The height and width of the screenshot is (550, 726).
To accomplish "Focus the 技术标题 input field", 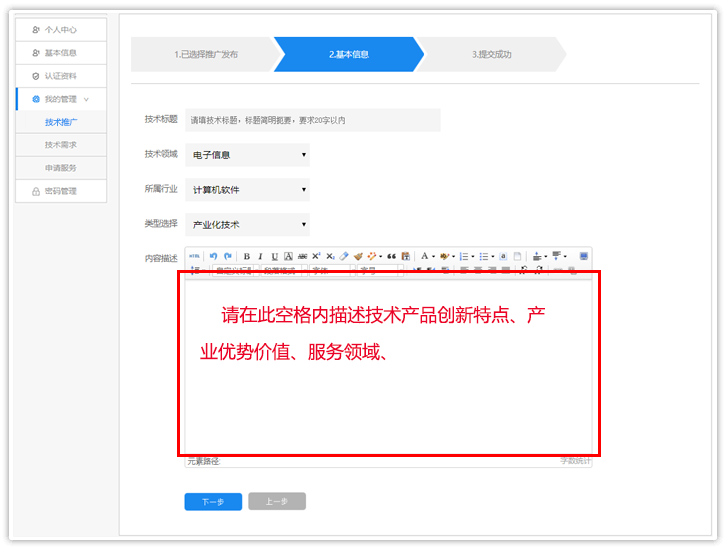I will 313,120.
